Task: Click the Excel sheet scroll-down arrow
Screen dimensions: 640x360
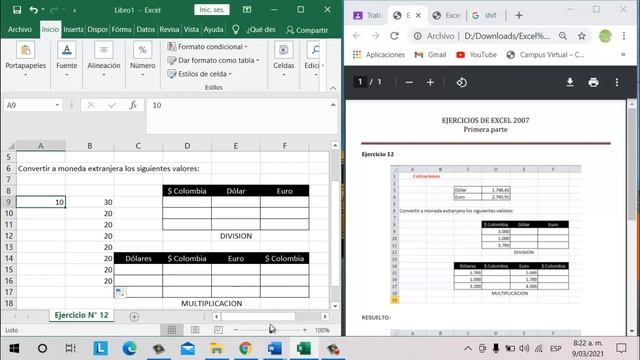Action: coord(335,306)
